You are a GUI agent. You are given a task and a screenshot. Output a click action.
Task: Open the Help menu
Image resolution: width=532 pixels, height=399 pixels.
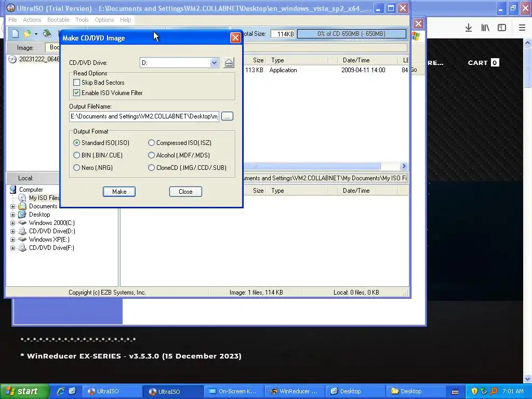tap(125, 20)
